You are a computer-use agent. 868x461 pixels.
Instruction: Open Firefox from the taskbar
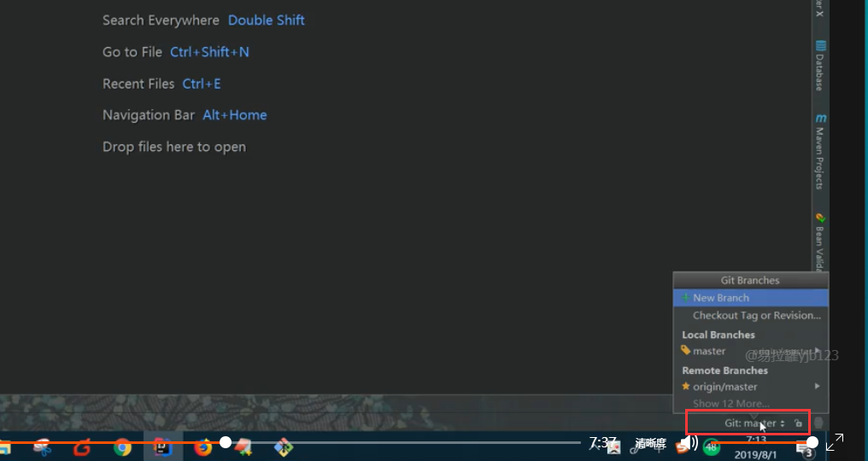pos(203,446)
